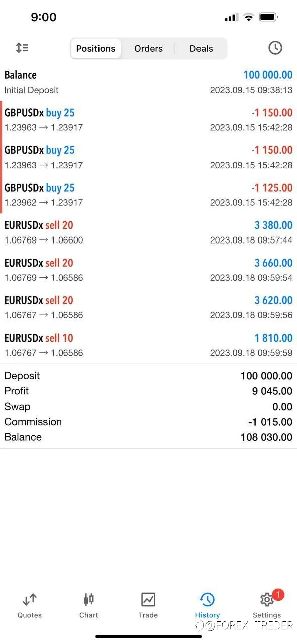Expand EURUSDx sell 20 with 3 380.00 profit
The image size is (297, 644).
pos(148,232)
